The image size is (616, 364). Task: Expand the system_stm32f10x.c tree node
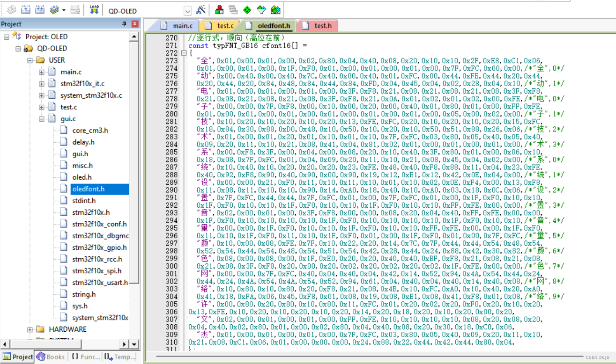point(42,95)
